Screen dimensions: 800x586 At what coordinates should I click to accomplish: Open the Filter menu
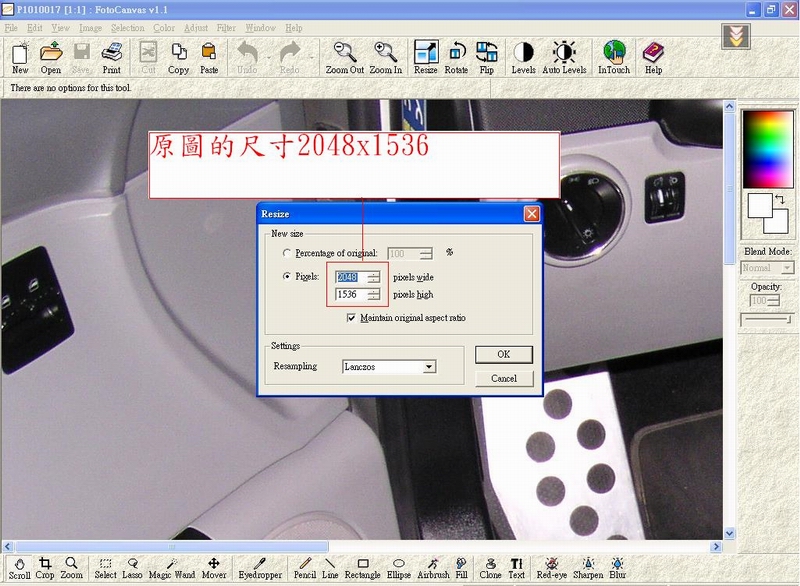point(226,28)
